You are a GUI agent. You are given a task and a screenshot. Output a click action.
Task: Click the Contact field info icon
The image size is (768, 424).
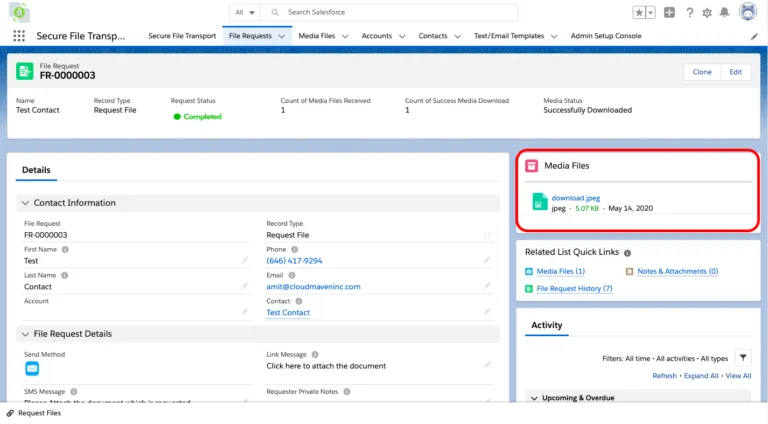click(298, 301)
